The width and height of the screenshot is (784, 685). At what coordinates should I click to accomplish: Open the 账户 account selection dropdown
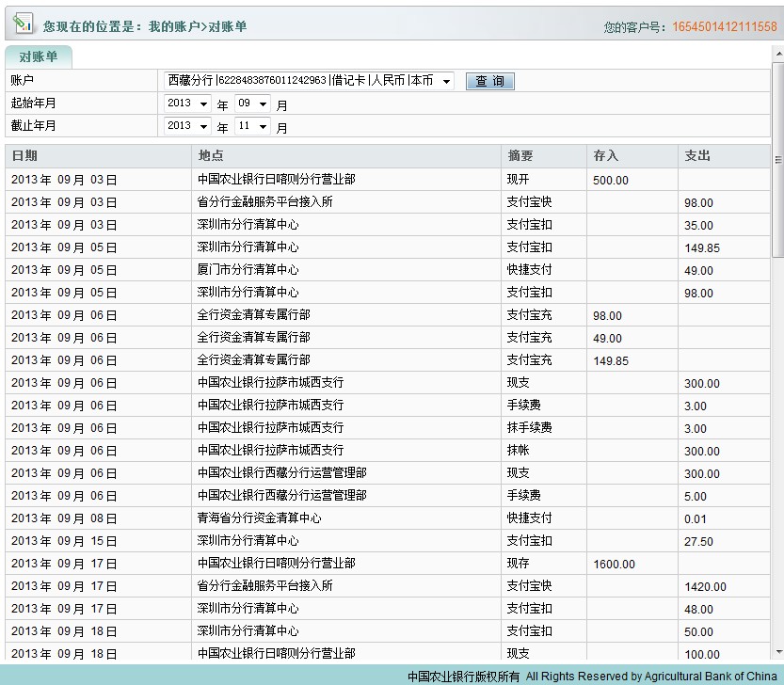coord(445,82)
